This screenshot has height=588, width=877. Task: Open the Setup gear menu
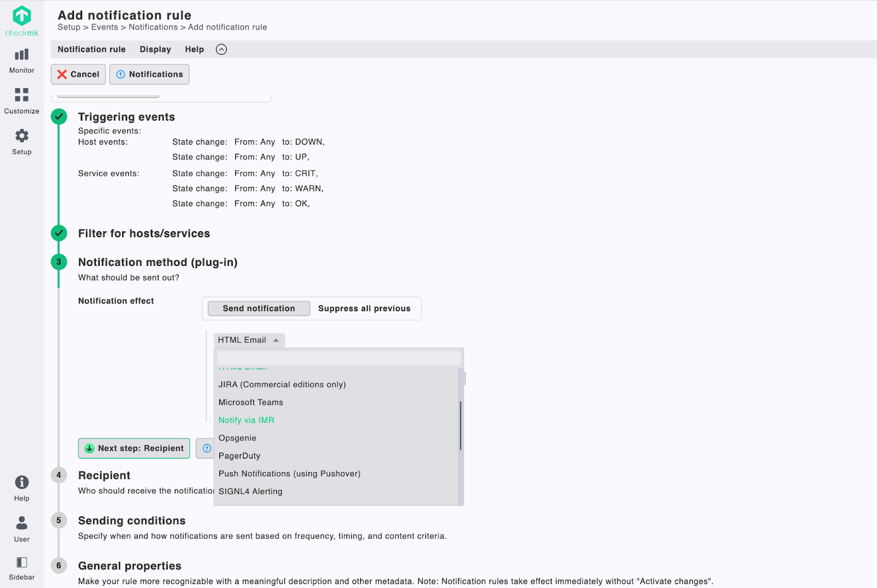[21, 142]
